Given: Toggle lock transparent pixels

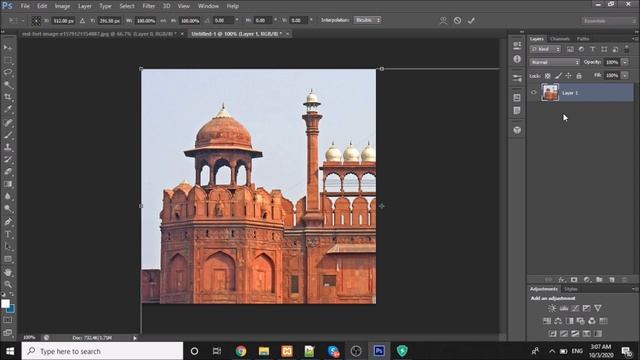Looking at the screenshot, I should pyautogui.click(x=548, y=76).
